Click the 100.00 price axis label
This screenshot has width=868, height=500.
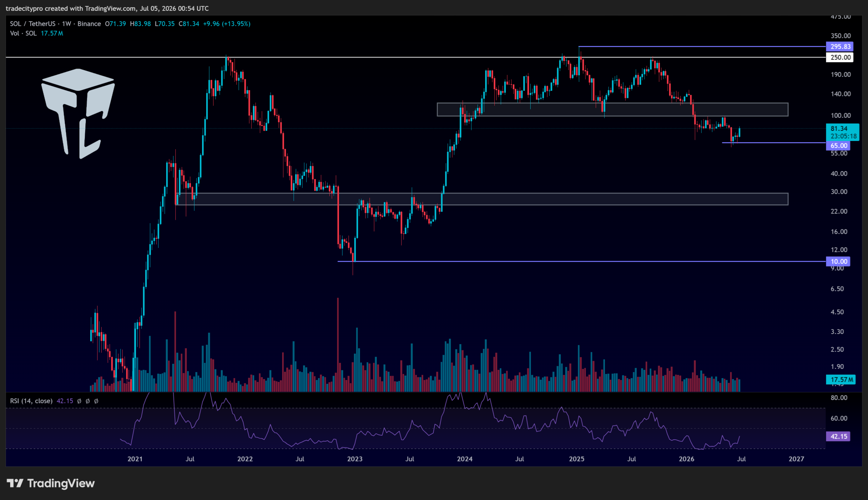[841, 116]
